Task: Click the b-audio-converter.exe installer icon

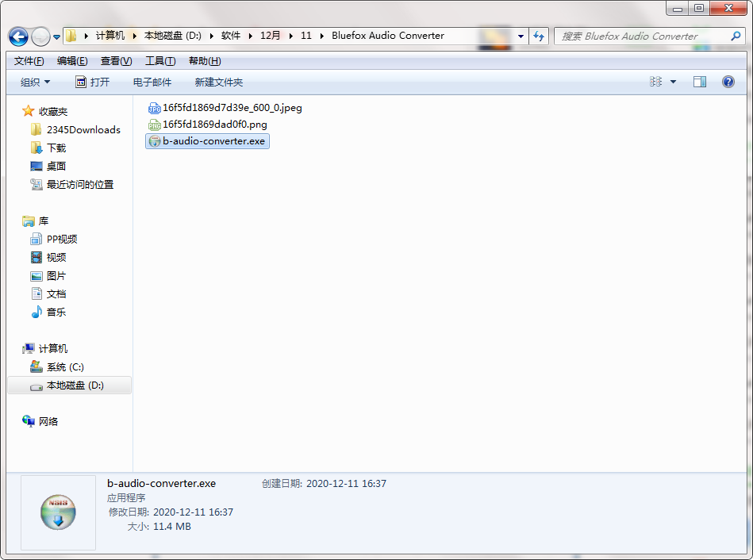Action: (x=154, y=141)
